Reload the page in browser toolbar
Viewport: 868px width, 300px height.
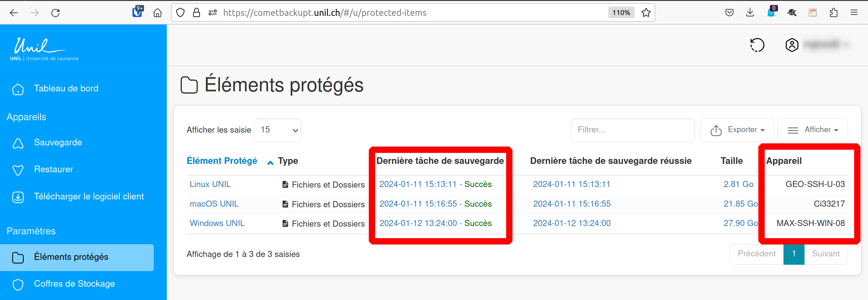55,13
